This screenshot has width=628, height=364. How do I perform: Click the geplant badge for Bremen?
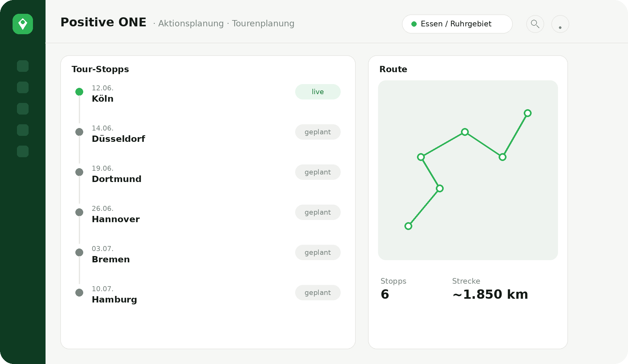[x=318, y=252]
